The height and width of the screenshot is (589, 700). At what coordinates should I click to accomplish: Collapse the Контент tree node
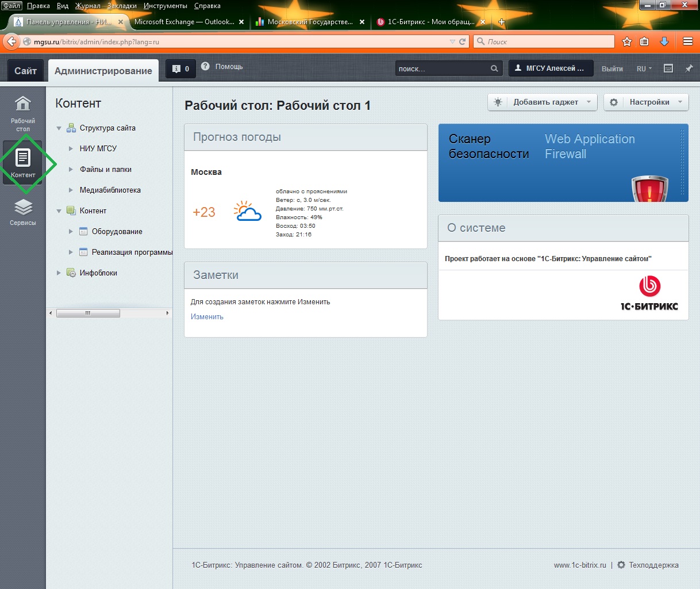59,211
